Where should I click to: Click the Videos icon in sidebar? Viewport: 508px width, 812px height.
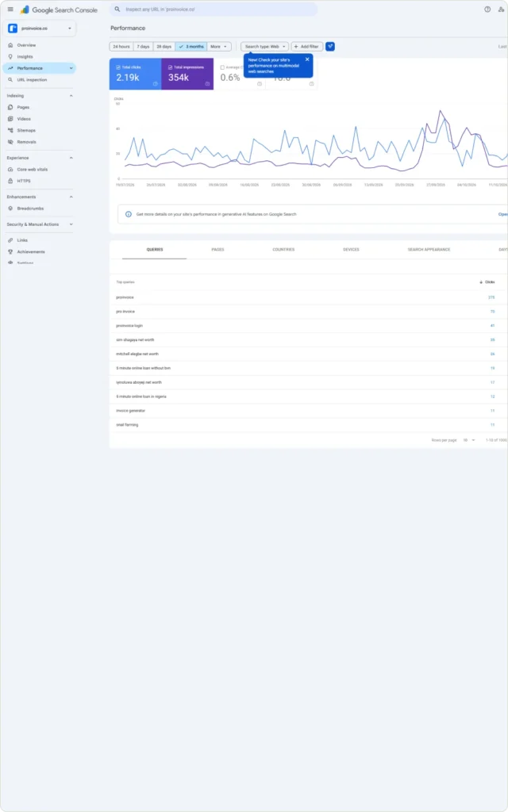pos(10,119)
